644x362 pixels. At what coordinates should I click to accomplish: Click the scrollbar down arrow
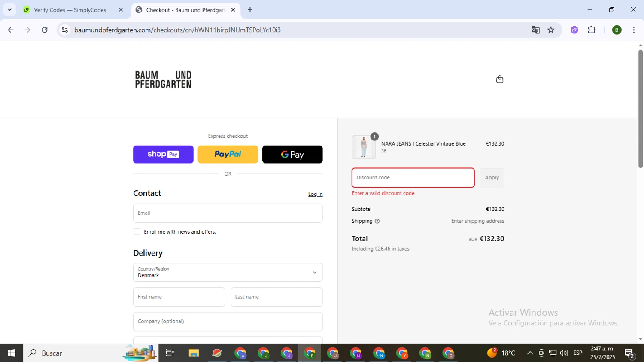coord(640,339)
